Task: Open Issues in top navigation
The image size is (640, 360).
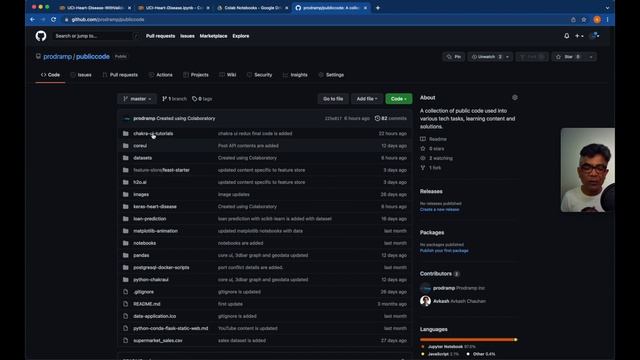Action: point(187,36)
